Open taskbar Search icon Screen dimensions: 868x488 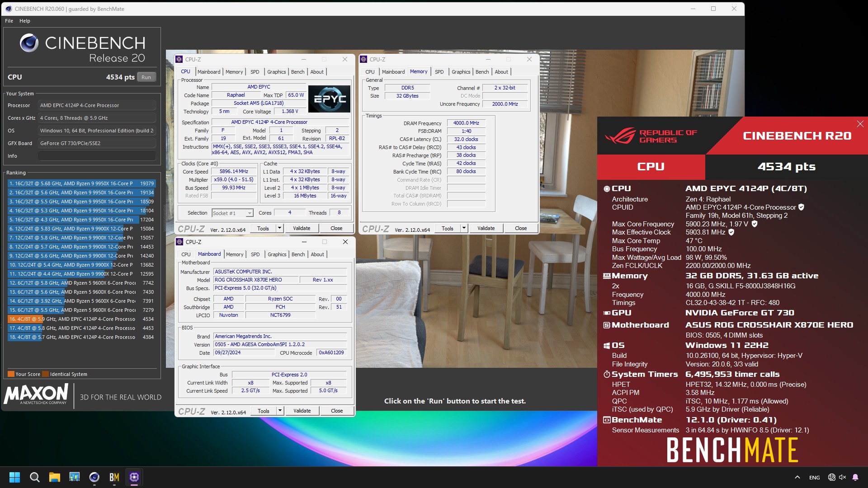[34, 477]
